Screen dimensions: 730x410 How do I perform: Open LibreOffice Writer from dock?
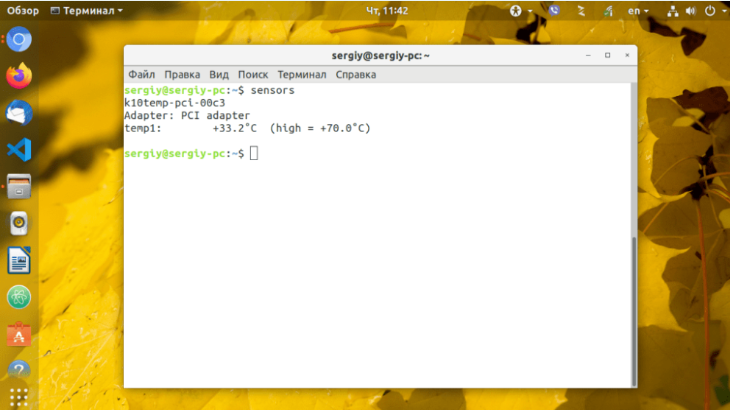point(19,261)
